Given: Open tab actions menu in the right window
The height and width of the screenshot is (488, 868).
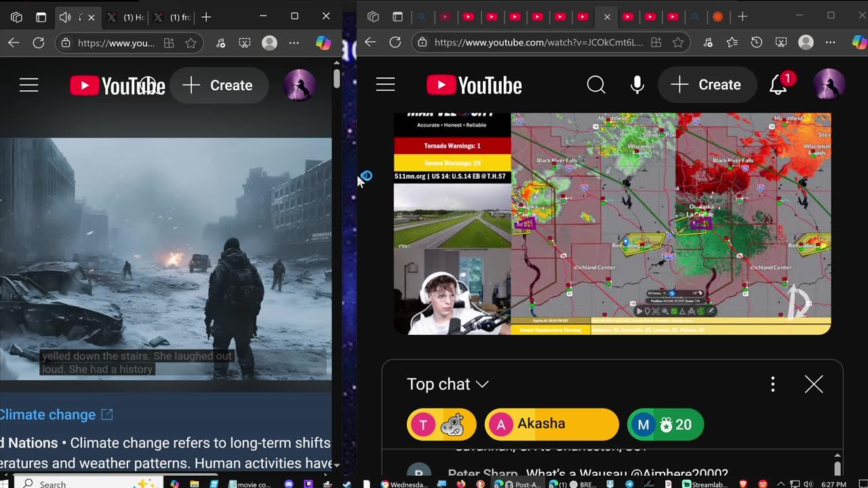Looking at the screenshot, I should point(397,16).
